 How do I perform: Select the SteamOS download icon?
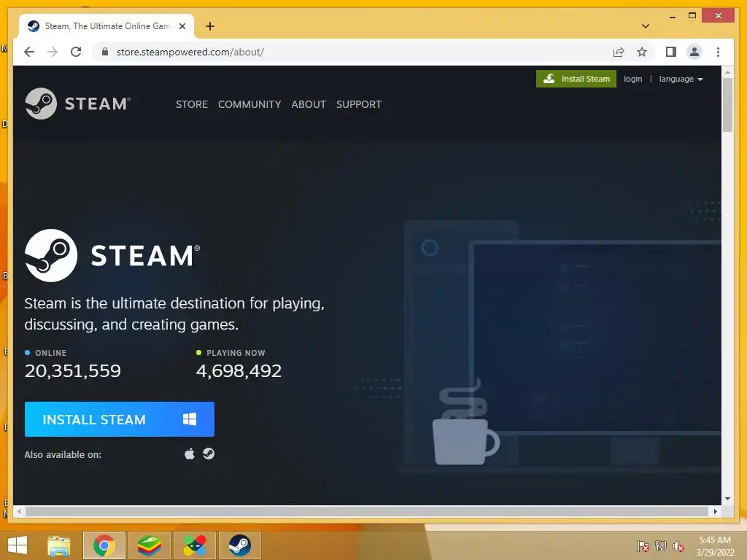(x=209, y=454)
